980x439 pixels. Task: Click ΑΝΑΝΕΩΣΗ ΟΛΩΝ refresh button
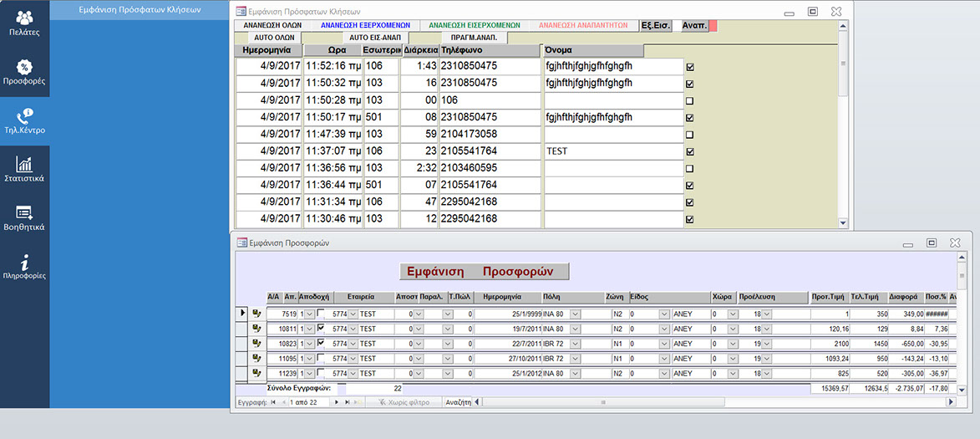coord(272,26)
